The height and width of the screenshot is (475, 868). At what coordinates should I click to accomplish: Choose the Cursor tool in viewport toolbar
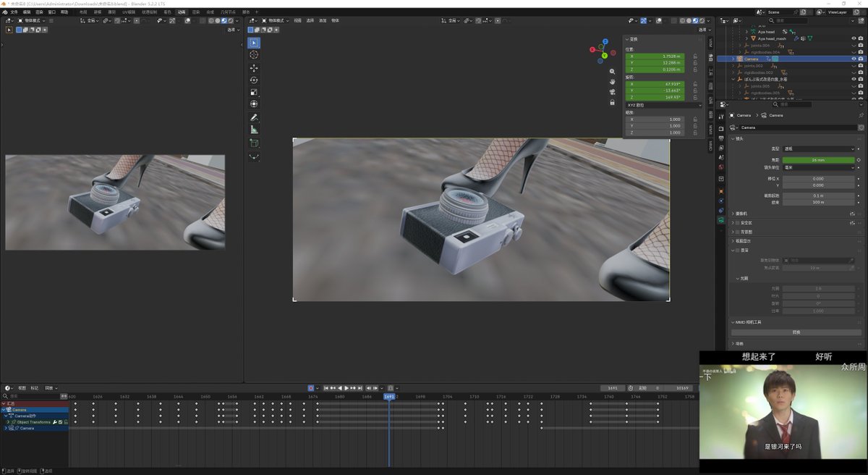point(254,55)
